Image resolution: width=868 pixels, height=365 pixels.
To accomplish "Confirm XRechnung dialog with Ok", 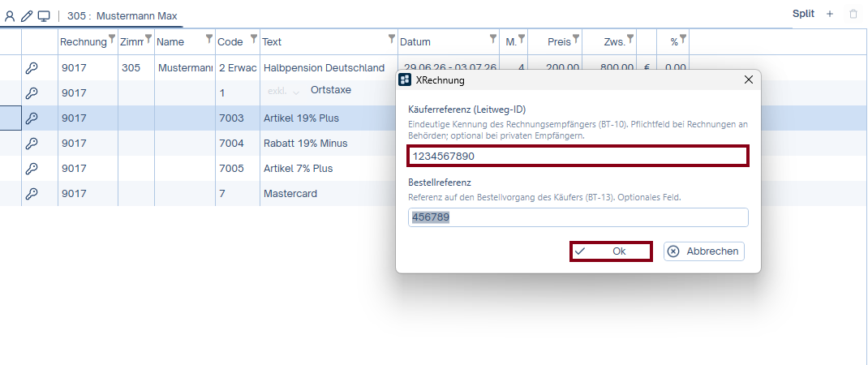I will pos(611,251).
